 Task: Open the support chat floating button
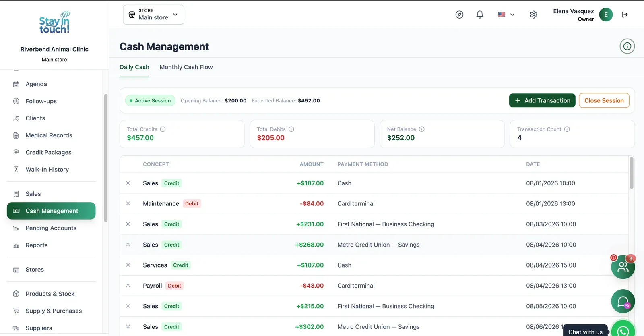(x=623, y=301)
